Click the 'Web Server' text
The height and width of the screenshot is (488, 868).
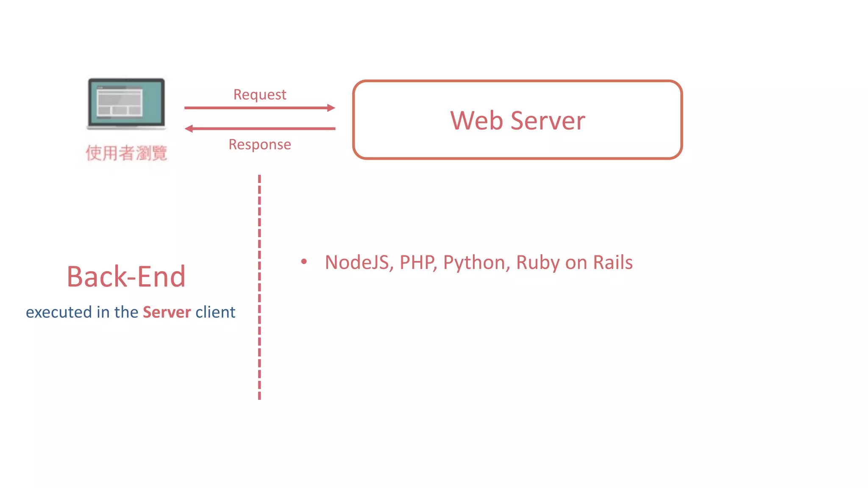coord(517,121)
